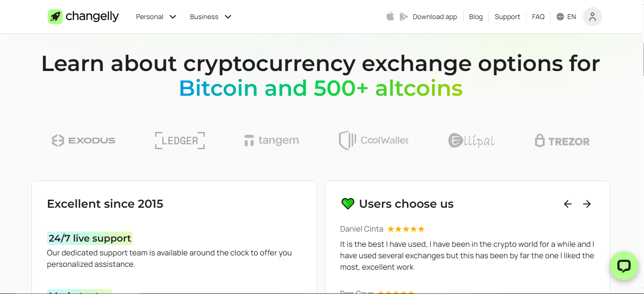This screenshot has height=294, width=644.
Task: Click Daniel Cinta's five-star rating
Action: click(406, 229)
